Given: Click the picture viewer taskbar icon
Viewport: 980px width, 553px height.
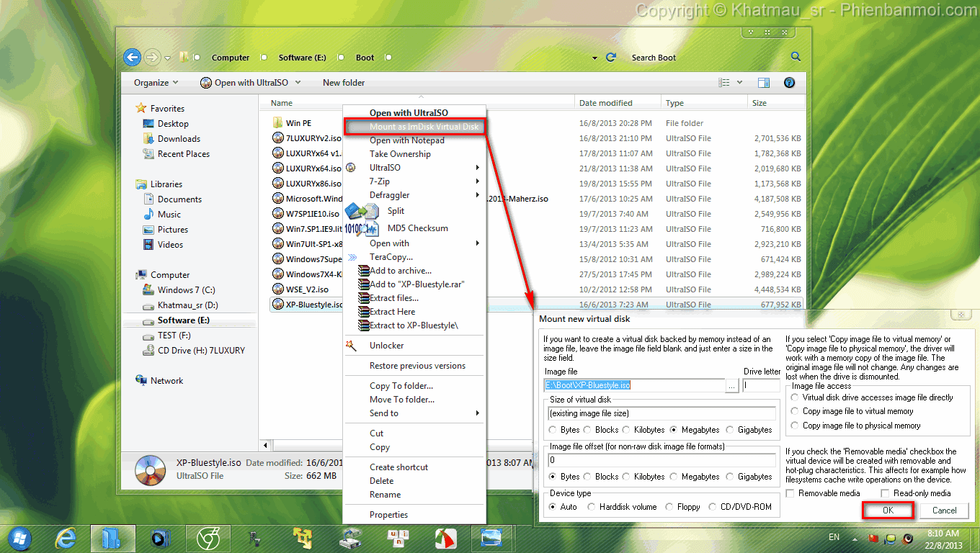Looking at the screenshot, I should point(492,538).
